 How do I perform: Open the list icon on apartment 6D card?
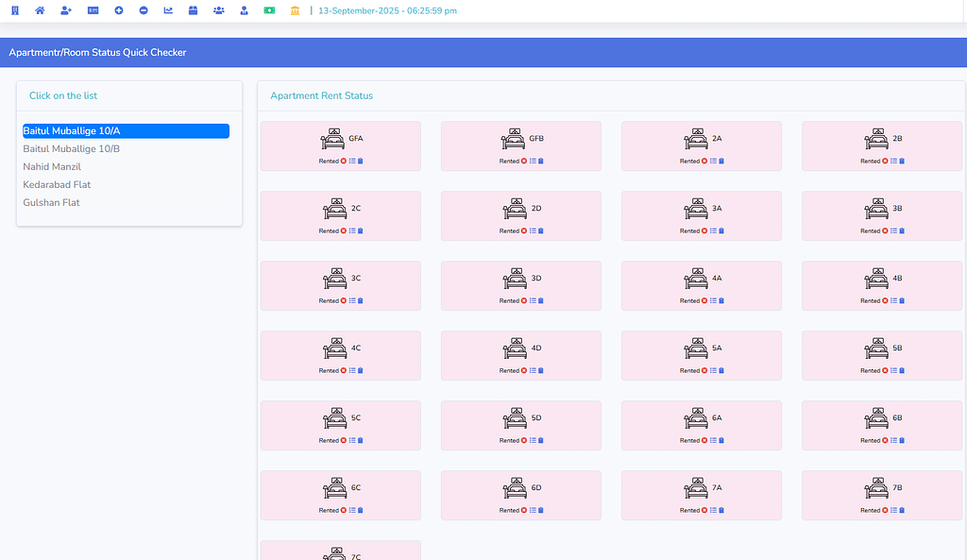(533, 510)
